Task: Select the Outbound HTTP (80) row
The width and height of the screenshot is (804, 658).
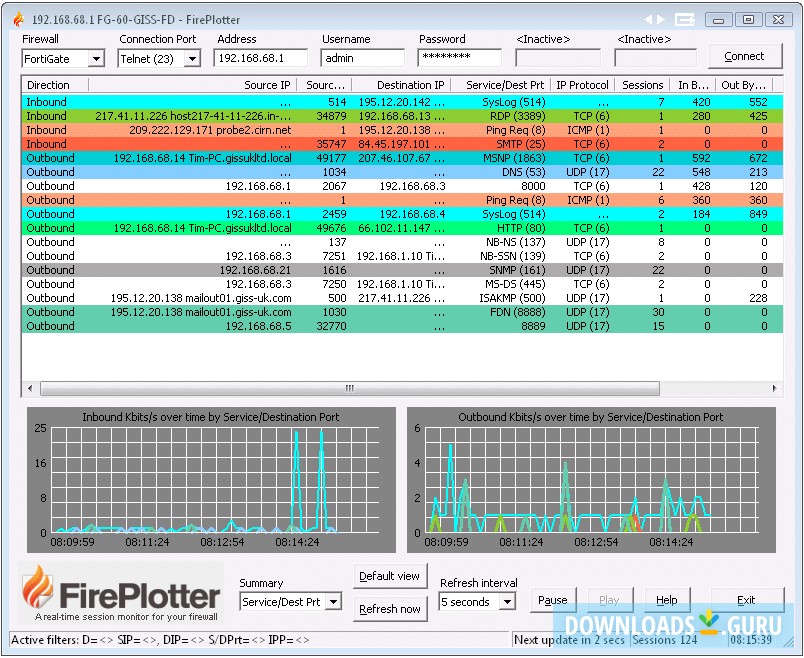Action: (x=403, y=228)
